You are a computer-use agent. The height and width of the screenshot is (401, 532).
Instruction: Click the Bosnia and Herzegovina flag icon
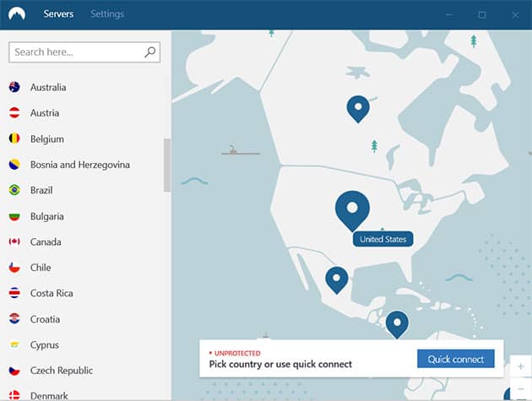click(14, 165)
